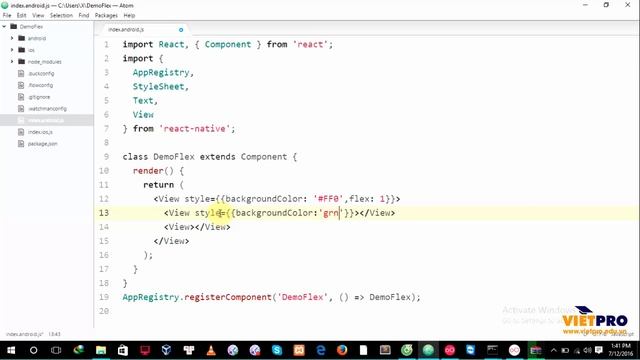
Task: Open the Packages menu
Action: 106,16
